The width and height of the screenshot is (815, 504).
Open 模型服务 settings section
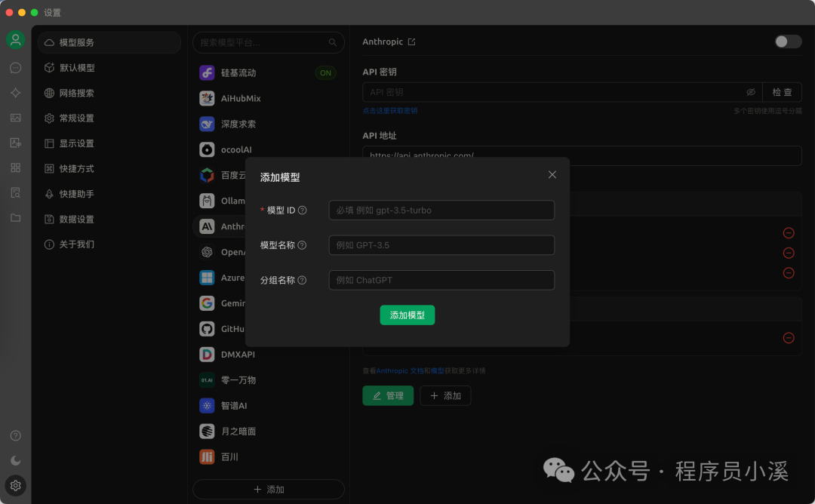109,42
